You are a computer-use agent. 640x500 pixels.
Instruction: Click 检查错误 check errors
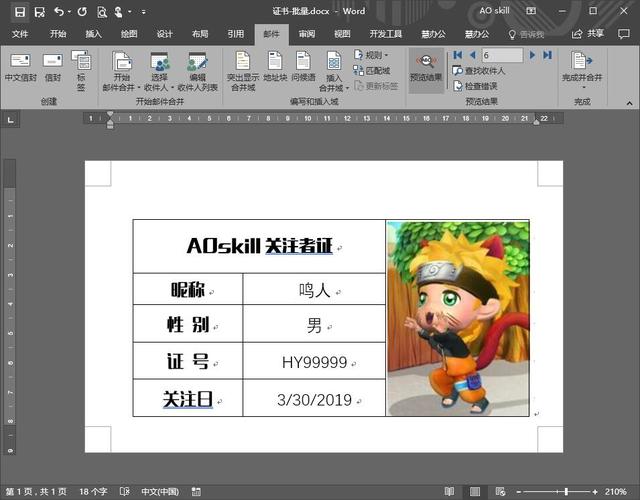(475, 86)
